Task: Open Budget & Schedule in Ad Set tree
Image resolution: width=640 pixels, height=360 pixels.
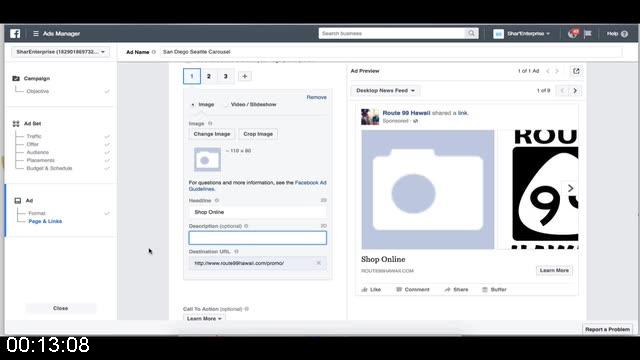Action: click(x=49, y=168)
